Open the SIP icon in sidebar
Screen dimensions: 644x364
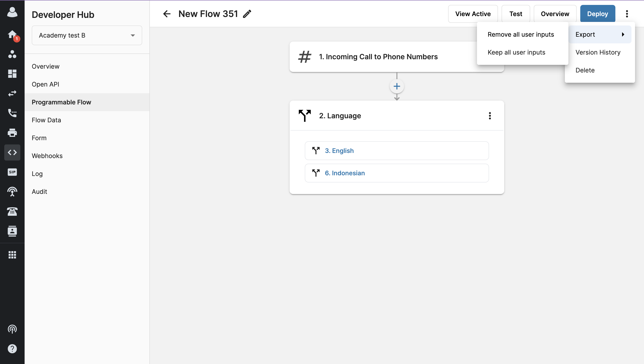(12, 172)
